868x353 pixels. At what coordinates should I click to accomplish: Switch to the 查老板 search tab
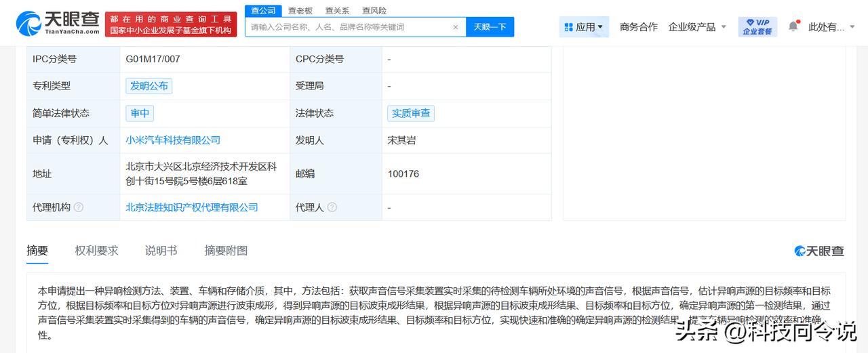[x=300, y=11]
